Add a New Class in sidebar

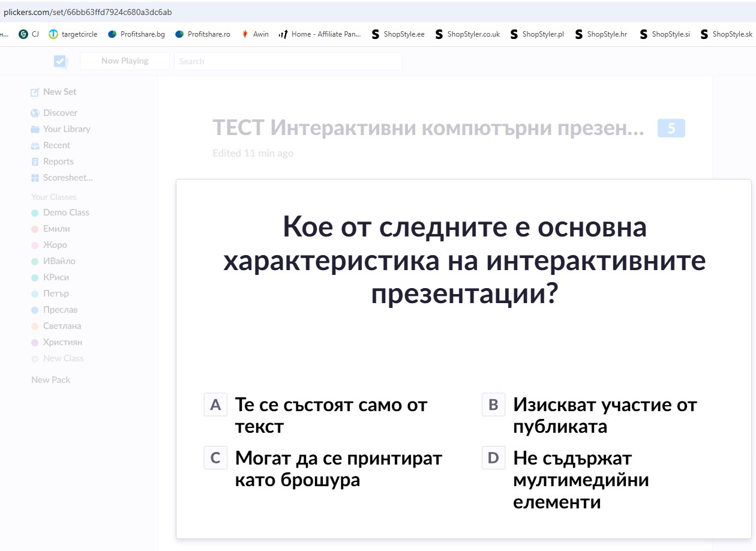(57, 358)
